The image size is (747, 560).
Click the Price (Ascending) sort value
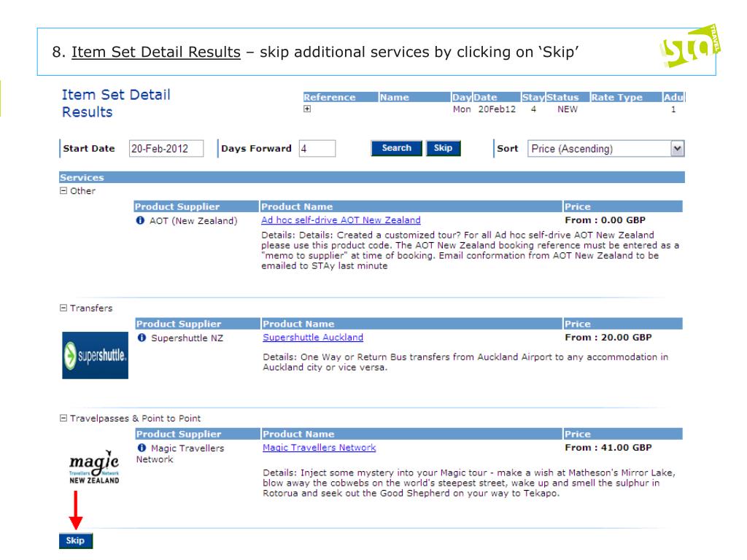tap(572, 149)
